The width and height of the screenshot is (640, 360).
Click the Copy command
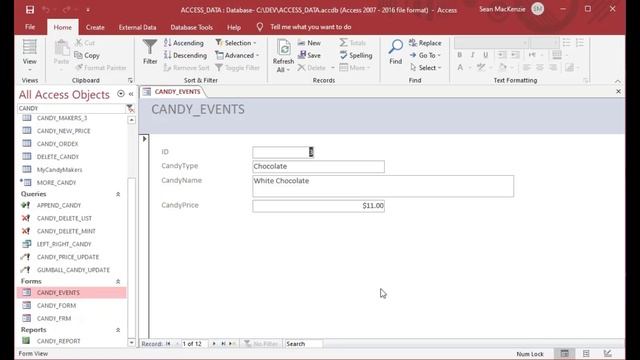[x=87, y=55]
